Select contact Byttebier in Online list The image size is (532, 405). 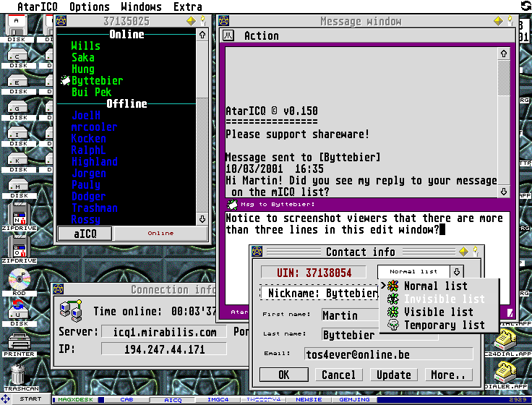tap(97, 80)
